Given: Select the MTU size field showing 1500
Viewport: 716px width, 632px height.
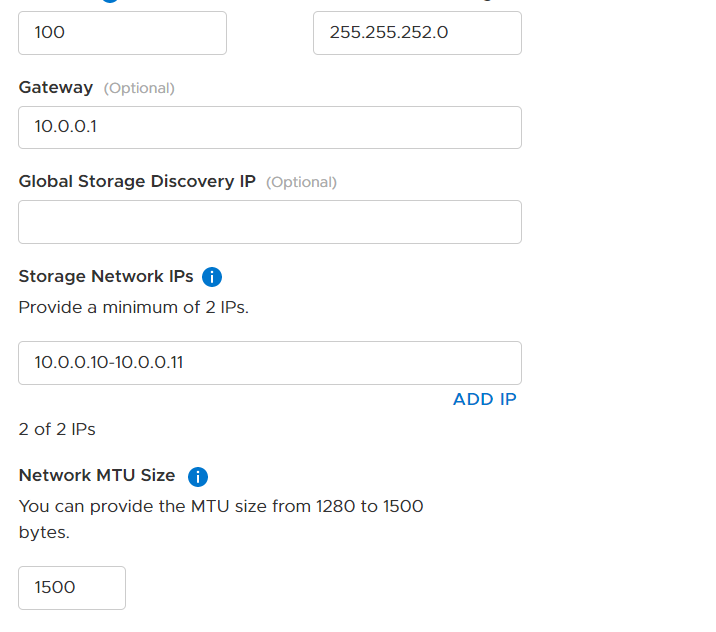Looking at the screenshot, I should (x=72, y=588).
